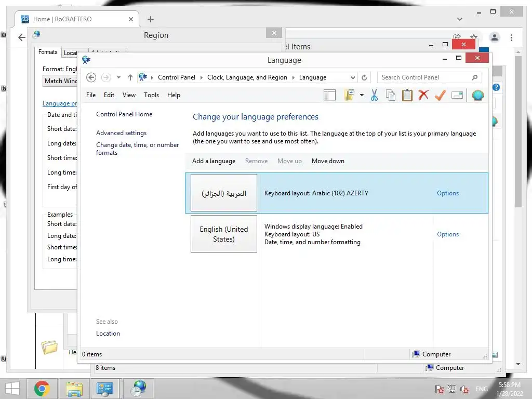Click the greyed-out Remove command
The image size is (532, 399).
[x=257, y=161]
